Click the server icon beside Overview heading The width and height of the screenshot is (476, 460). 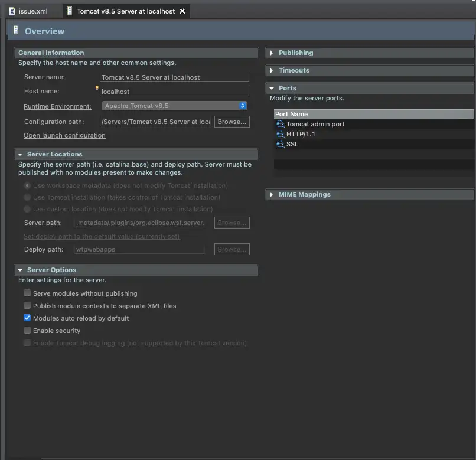(x=16, y=30)
